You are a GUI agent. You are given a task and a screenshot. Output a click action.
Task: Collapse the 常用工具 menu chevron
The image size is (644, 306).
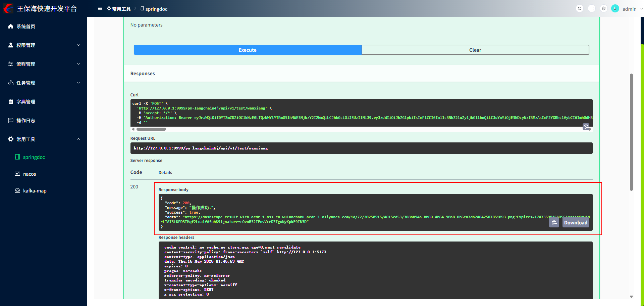(78, 139)
